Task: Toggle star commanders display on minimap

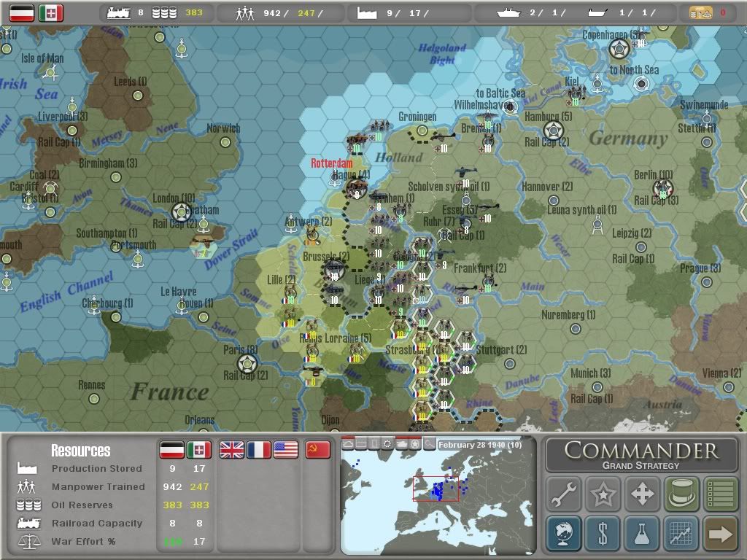Action: [x=415, y=444]
